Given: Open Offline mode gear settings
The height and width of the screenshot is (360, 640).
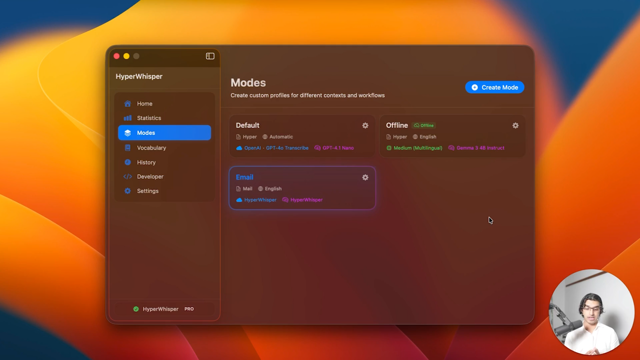Looking at the screenshot, I should 516,126.
